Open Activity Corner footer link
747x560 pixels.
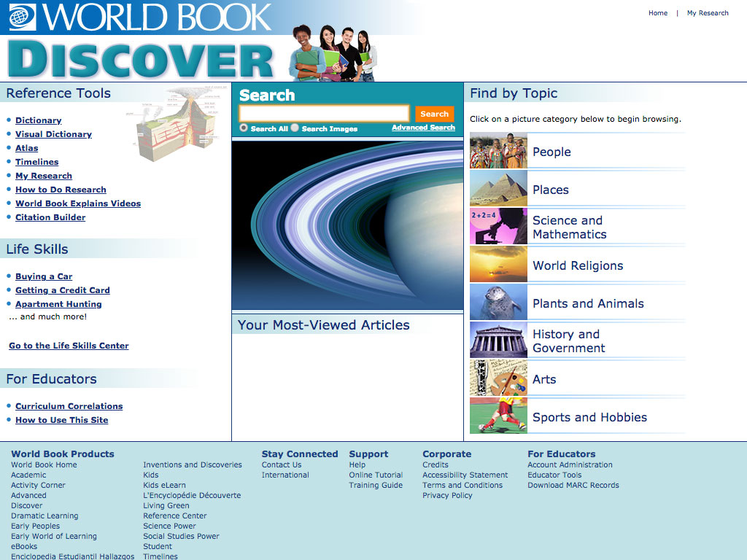pyautogui.click(x=38, y=485)
